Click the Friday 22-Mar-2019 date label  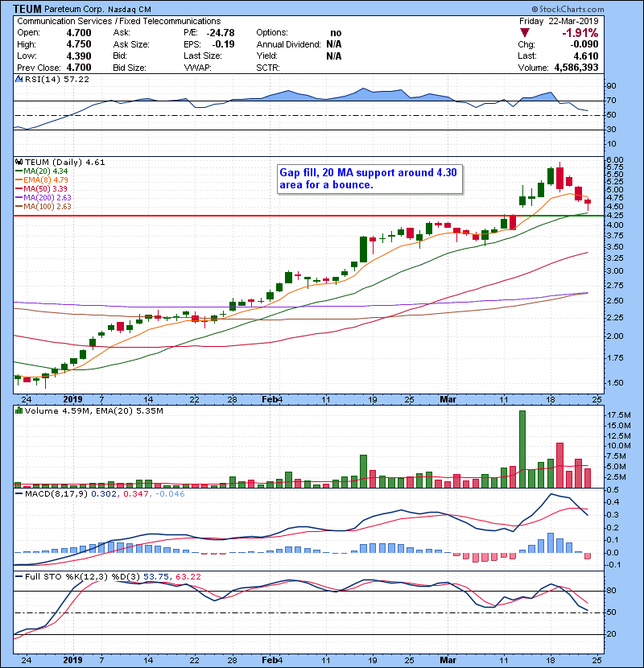(559, 21)
